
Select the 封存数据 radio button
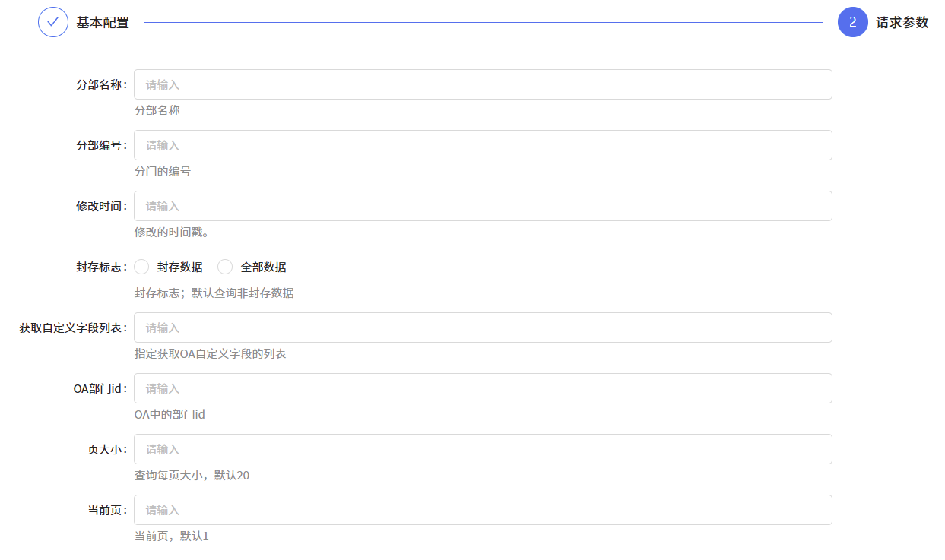click(x=141, y=267)
